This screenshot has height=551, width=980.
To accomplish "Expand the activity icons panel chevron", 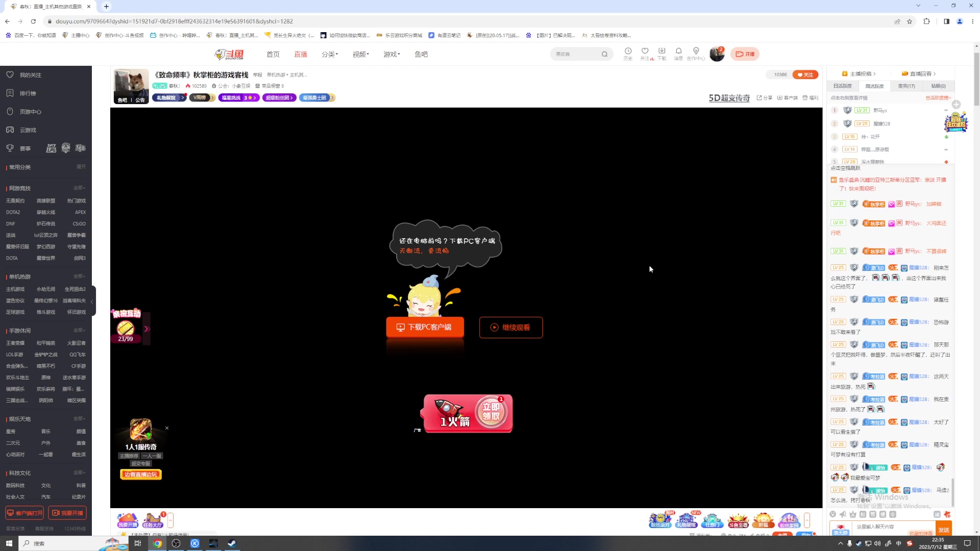I will [x=807, y=520].
